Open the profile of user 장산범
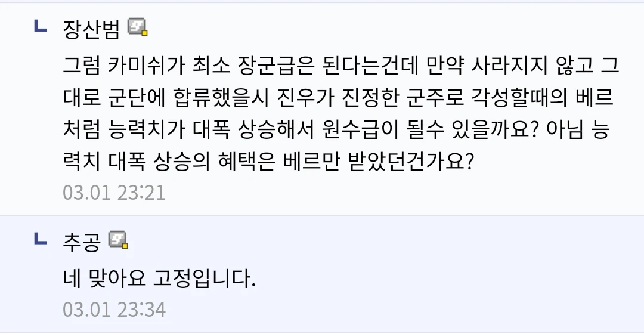Image resolution: width=644 pixels, height=334 pixels. 91,28
